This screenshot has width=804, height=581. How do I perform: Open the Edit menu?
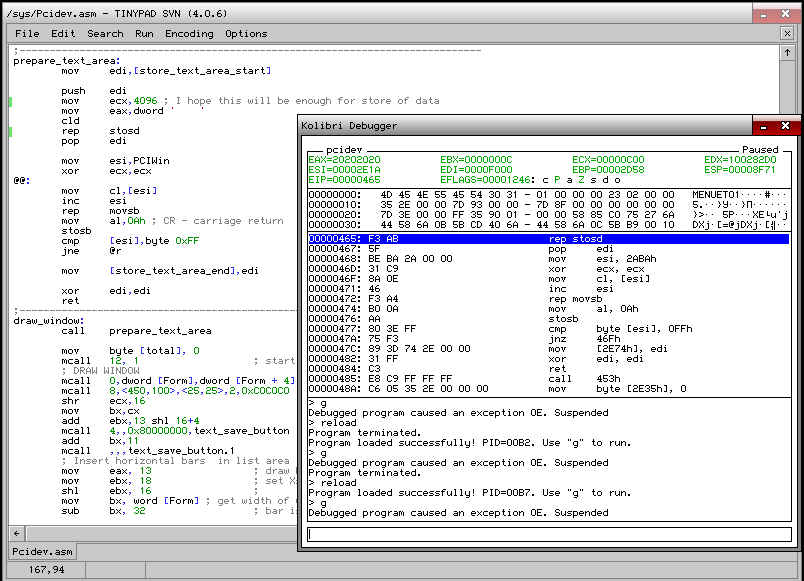[x=63, y=33]
